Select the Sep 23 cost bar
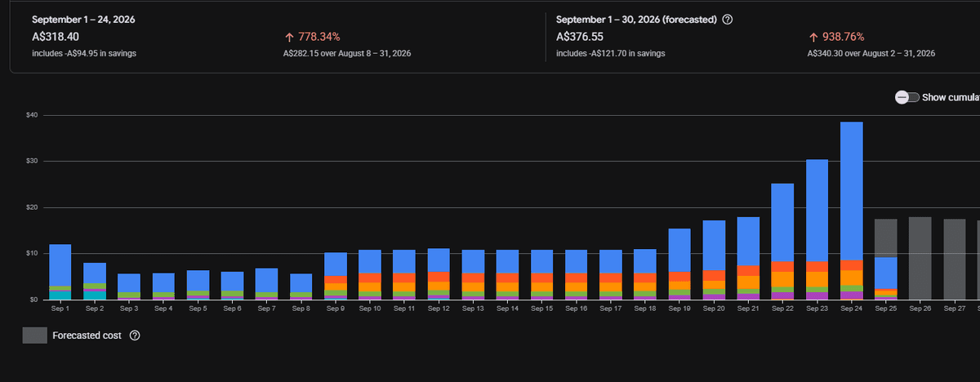980x382 pixels. click(817, 229)
